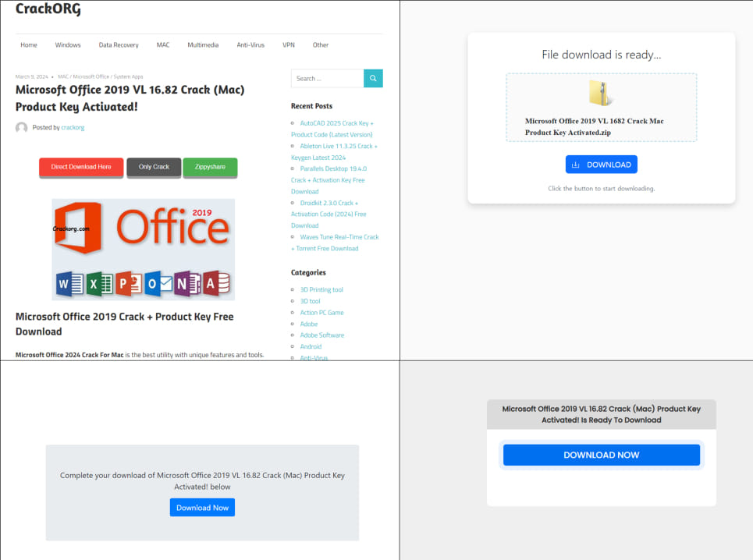Click the article title Microsoft Office 2019 VL 16.82
The image size is (753, 560).
pos(130,98)
